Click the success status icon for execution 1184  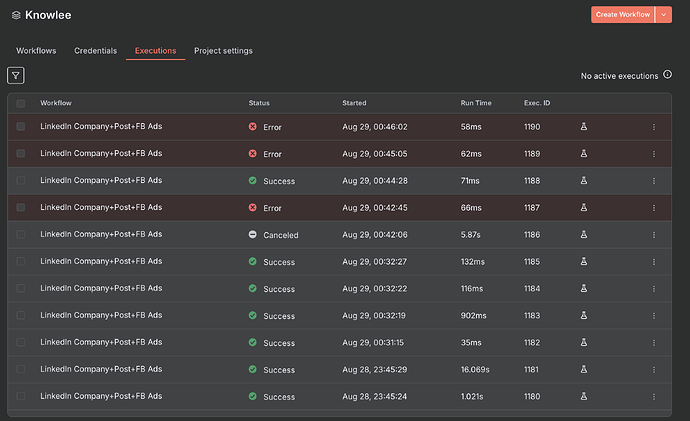(253, 288)
